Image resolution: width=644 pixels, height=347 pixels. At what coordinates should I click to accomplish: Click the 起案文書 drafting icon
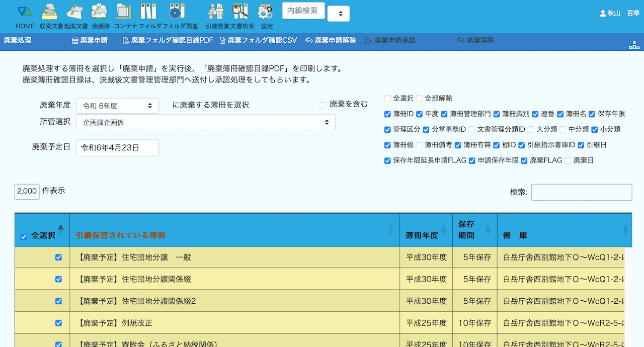74,12
